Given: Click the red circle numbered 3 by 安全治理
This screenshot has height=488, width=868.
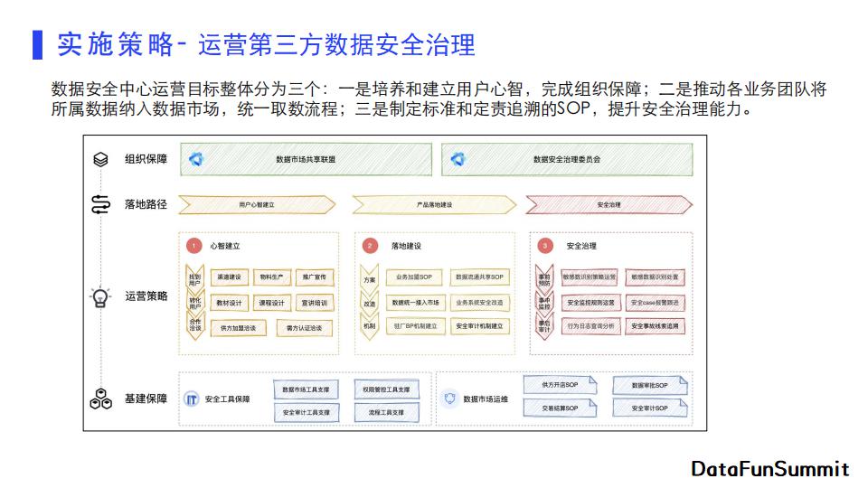Looking at the screenshot, I should 545,246.
